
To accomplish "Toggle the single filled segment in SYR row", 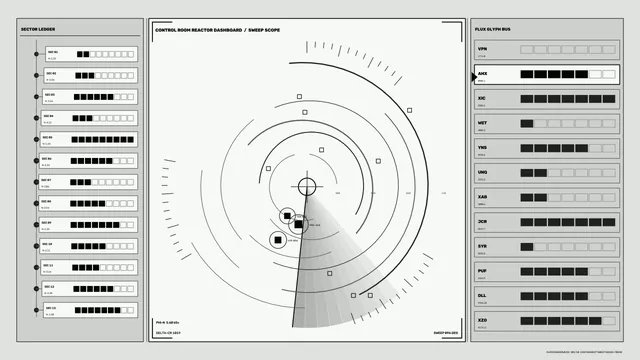I will (527, 247).
